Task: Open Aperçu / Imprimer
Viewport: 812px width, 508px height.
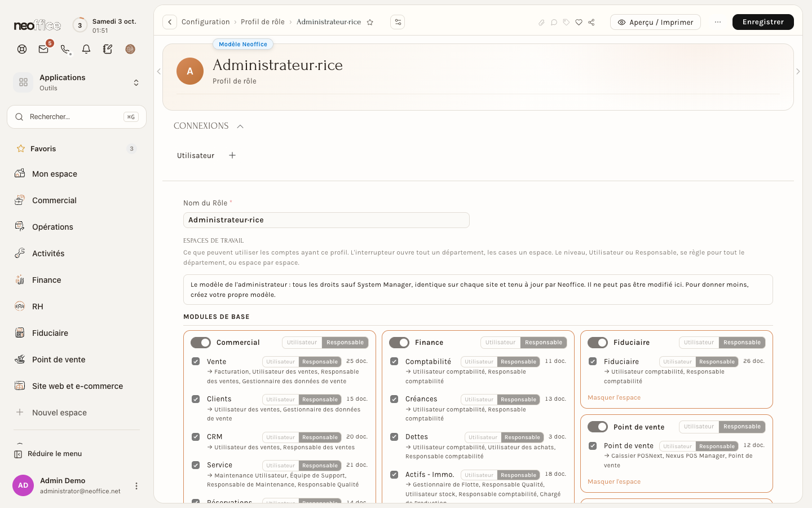Action: coord(655,22)
